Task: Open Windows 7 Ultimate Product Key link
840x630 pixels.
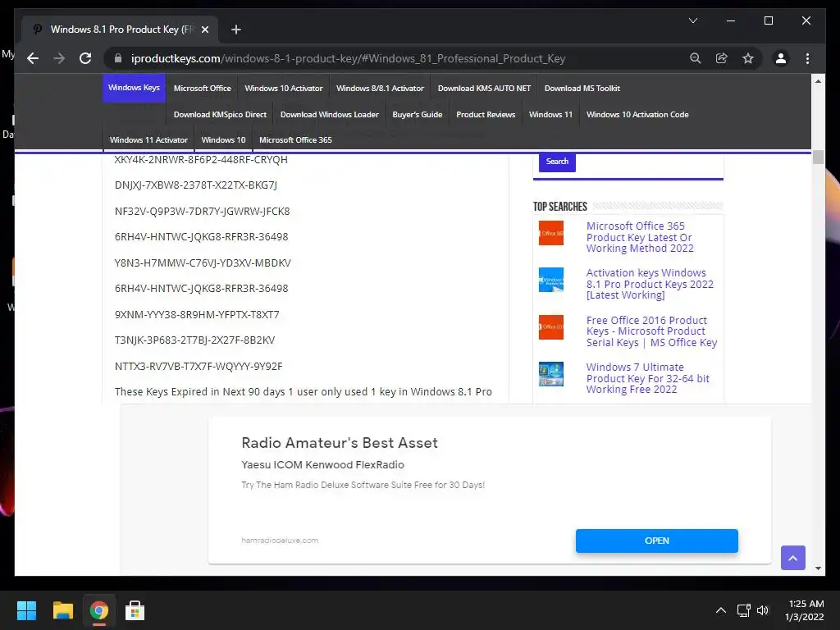Action: (x=648, y=378)
